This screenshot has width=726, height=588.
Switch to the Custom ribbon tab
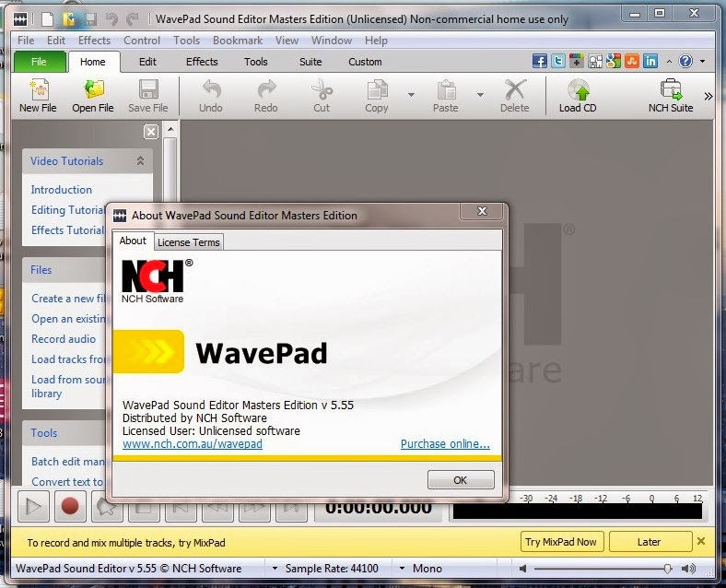(366, 62)
